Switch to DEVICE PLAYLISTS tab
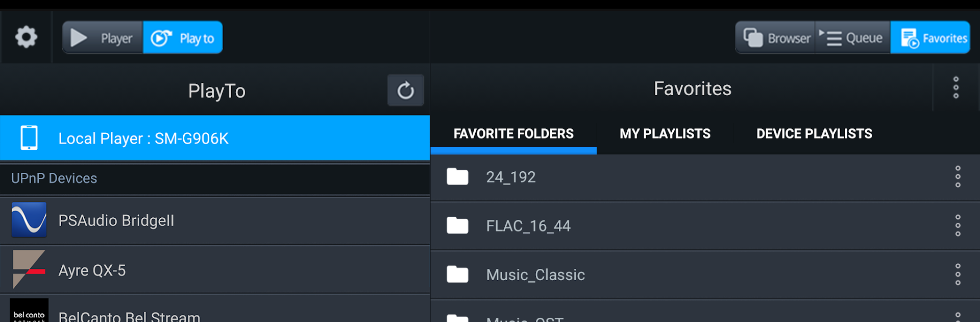Screen dimensions: 980x322 (814, 134)
